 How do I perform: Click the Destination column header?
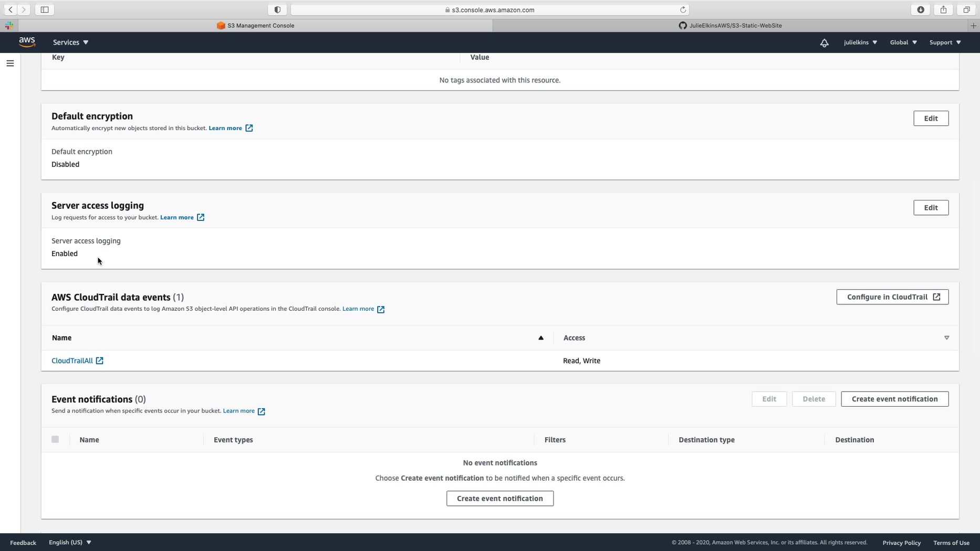click(854, 440)
